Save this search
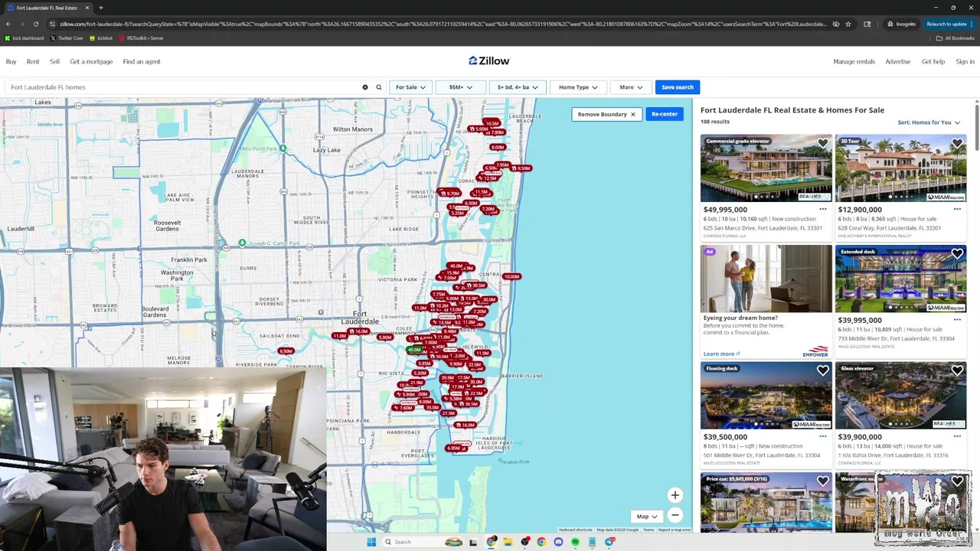Screen dimensions: 980x551 click(x=678, y=87)
